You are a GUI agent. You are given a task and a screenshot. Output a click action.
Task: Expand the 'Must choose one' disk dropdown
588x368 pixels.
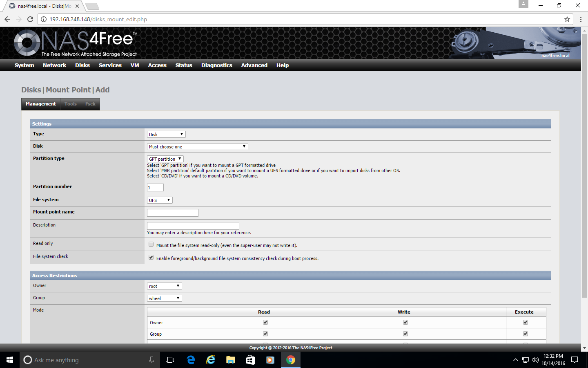click(x=197, y=147)
